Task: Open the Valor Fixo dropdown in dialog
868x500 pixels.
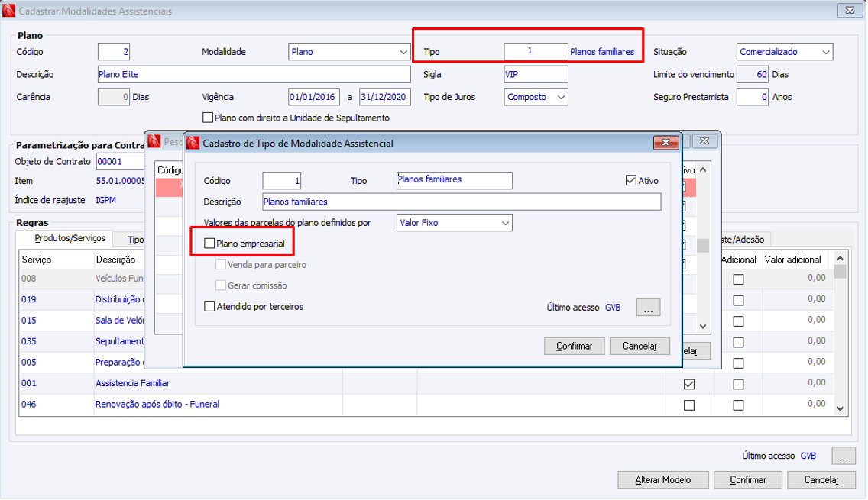Action: [x=454, y=223]
